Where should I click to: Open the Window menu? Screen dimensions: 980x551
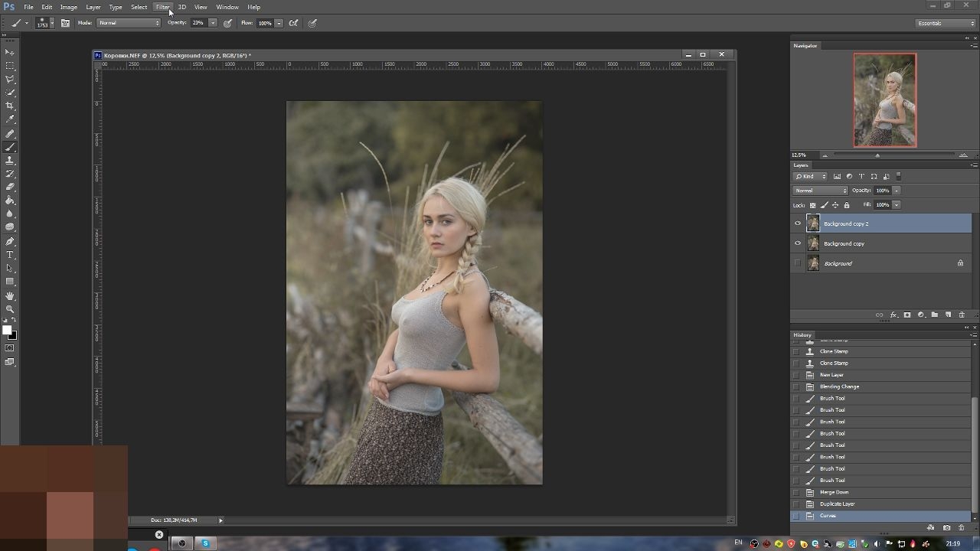click(227, 7)
